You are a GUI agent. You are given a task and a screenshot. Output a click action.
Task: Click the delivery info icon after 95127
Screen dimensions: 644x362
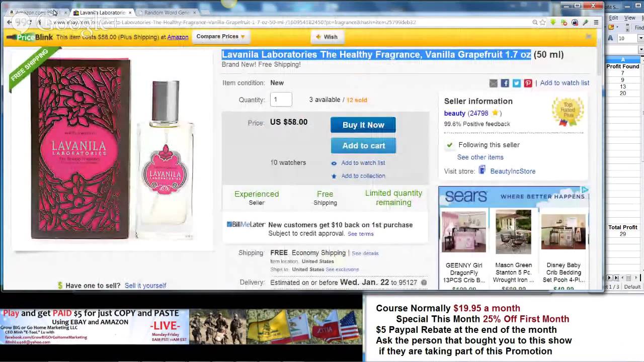click(424, 283)
